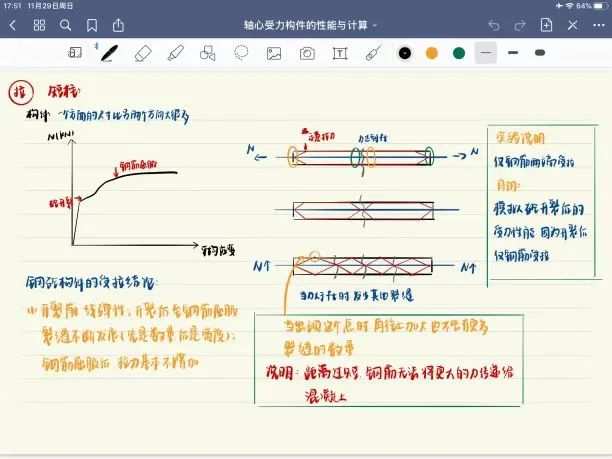Image resolution: width=612 pixels, height=459 pixels.
Task: Close editing with the X icon
Action: tap(573, 26)
